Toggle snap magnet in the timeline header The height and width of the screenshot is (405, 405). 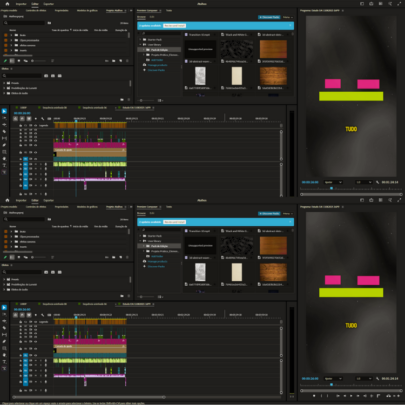22,315
